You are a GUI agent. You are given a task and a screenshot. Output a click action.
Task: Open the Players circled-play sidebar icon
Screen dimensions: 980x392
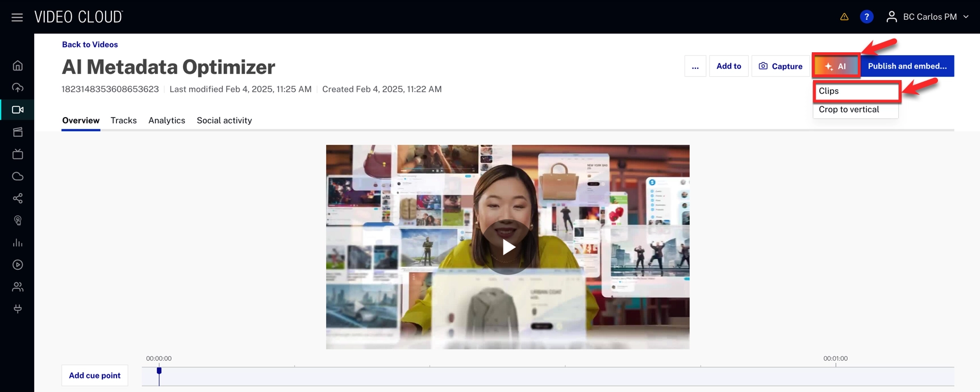18,265
